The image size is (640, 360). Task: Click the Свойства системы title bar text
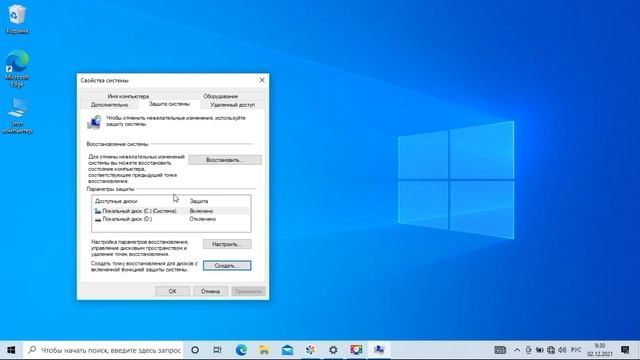104,80
